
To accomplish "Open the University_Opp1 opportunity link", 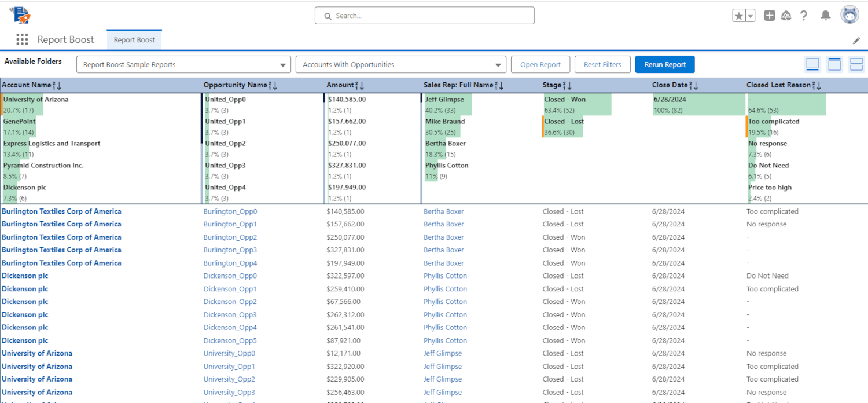I will point(229,367).
